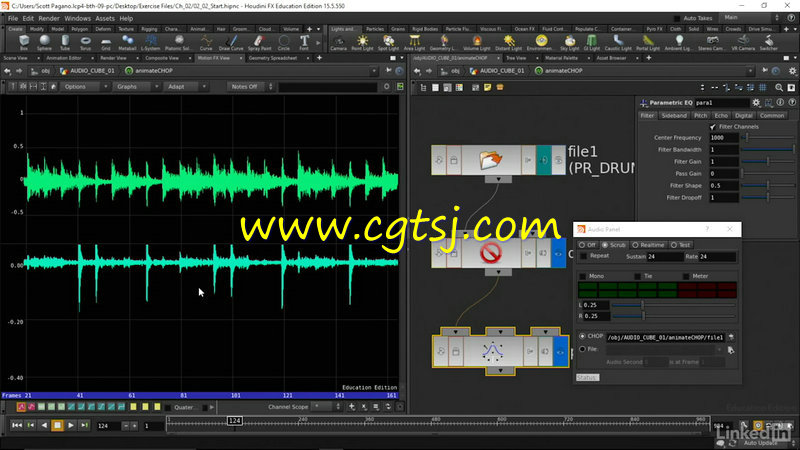Image resolution: width=800 pixels, height=450 pixels.
Task: Select the Torus shelf tool
Action: pyautogui.click(x=85, y=42)
